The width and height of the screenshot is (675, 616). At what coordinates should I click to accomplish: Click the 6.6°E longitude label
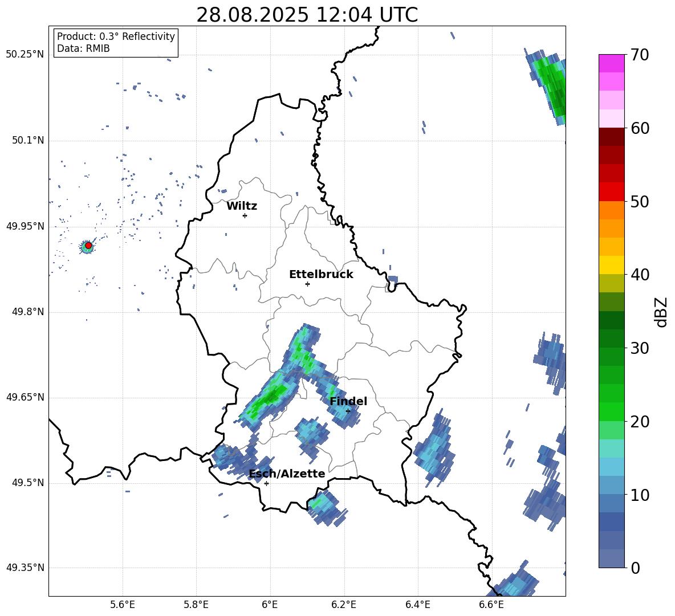point(491,605)
